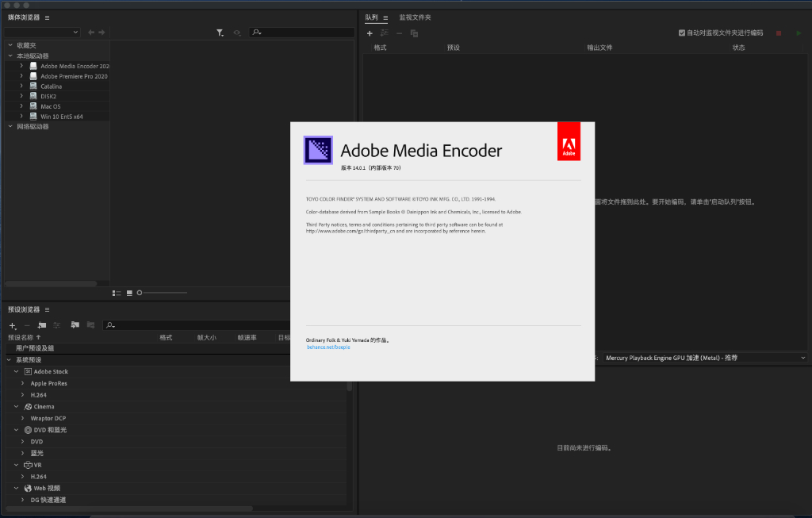Expand the Adobe Premiere Pro 2020 drive
The width and height of the screenshot is (812, 518).
[x=21, y=76]
